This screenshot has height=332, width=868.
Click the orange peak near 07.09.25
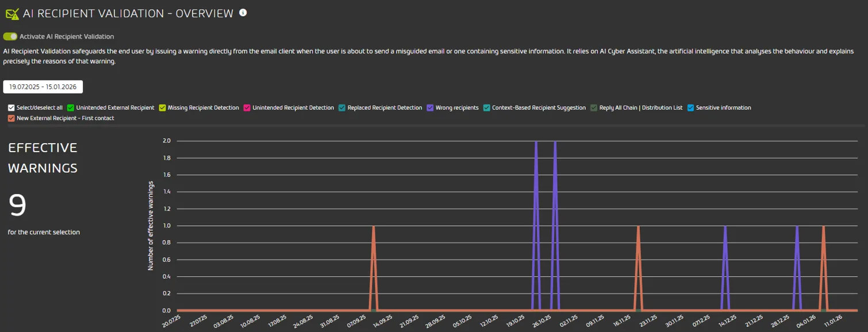click(x=374, y=226)
